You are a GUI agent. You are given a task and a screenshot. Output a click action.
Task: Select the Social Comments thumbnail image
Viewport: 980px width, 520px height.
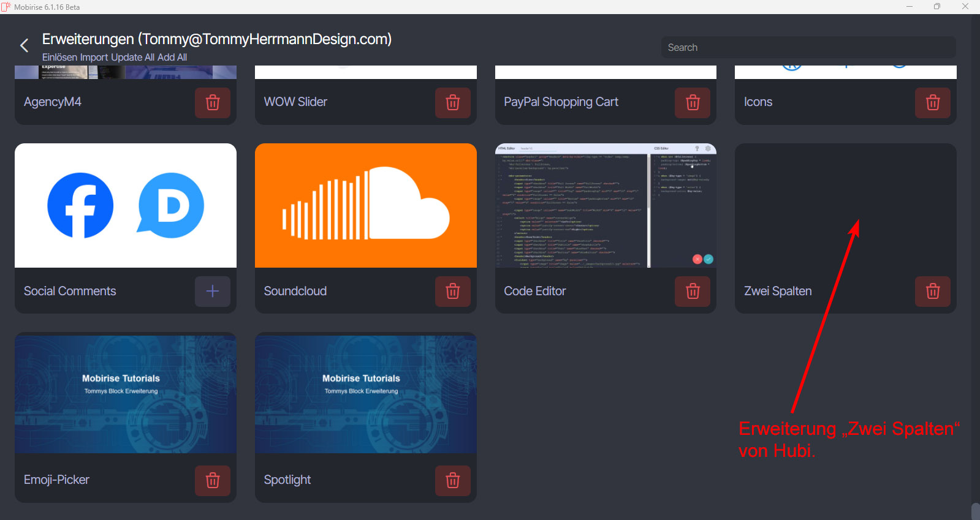126,205
